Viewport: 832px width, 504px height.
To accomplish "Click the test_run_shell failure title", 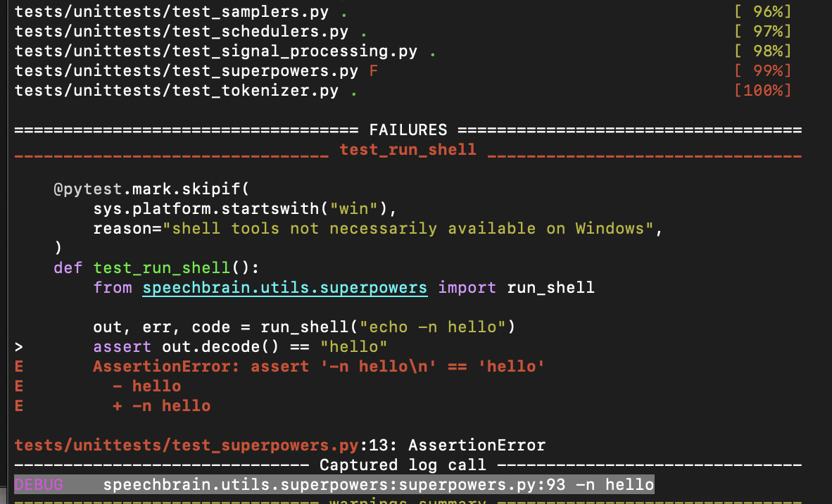I will point(408,149).
